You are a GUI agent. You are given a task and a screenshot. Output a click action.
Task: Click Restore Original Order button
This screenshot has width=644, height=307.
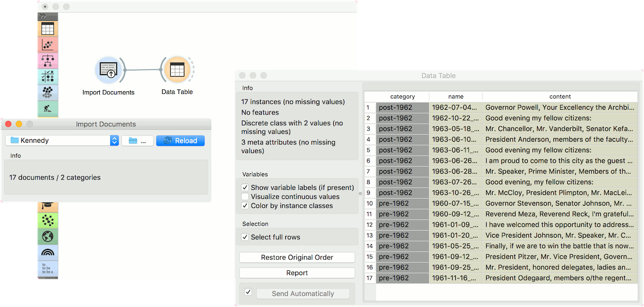297,257
